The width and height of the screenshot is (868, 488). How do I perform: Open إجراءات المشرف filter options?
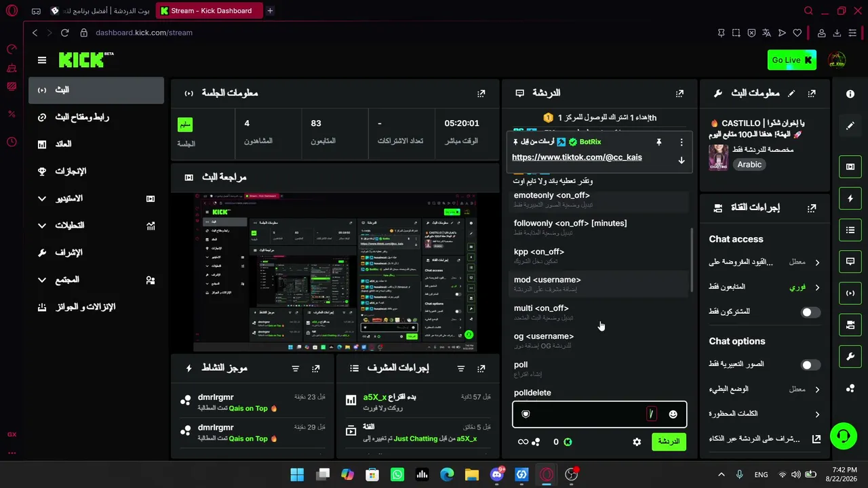[460, 369]
